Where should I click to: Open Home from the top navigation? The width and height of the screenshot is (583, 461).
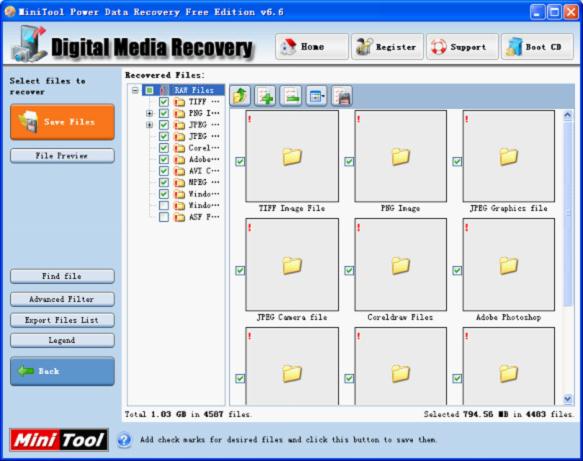[x=312, y=46]
